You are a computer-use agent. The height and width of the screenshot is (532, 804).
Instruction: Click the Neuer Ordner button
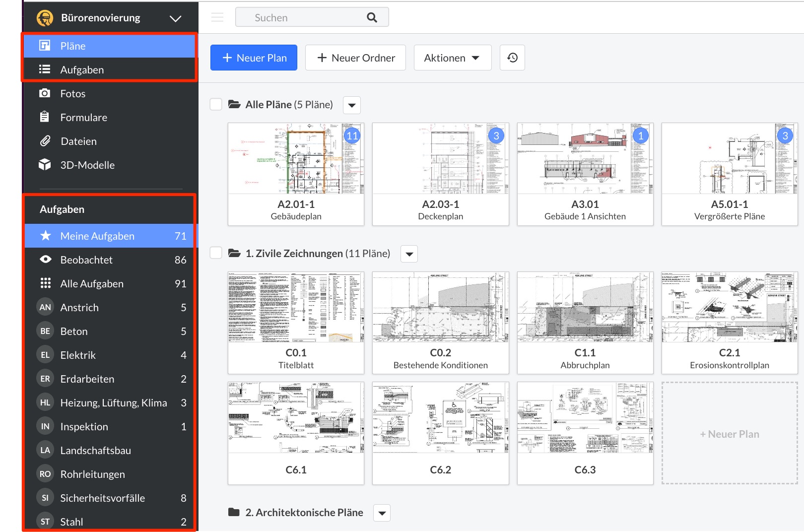pyautogui.click(x=355, y=58)
